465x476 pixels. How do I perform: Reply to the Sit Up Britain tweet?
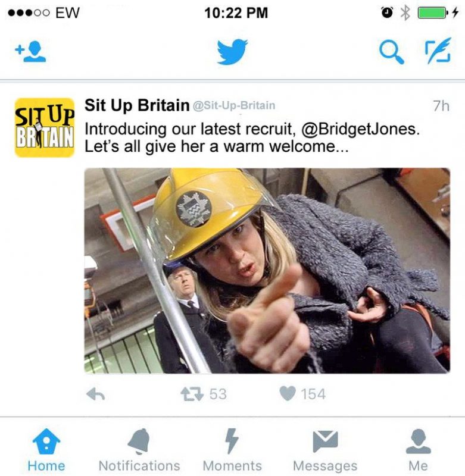(96, 394)
